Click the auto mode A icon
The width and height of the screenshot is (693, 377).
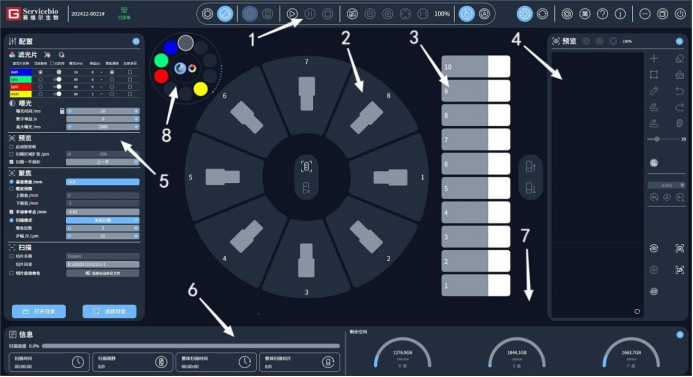point(484,14)
